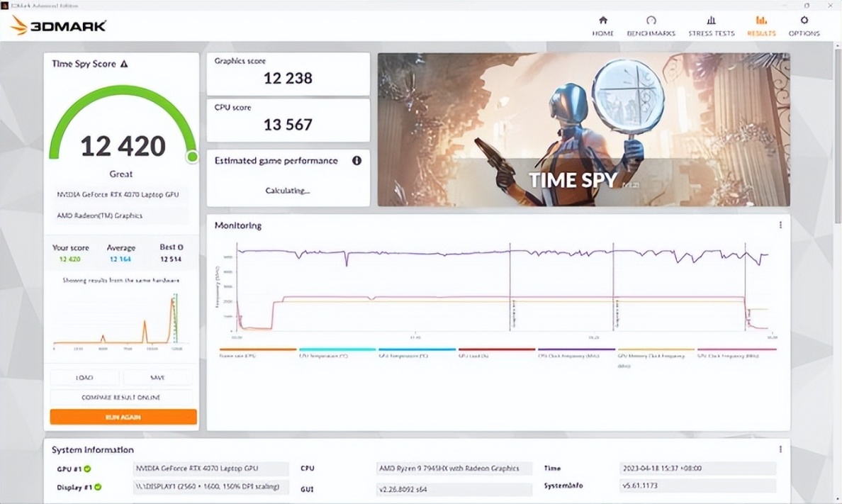
Task: Click the CPU score value 13 567
Action: click(288, 125)
